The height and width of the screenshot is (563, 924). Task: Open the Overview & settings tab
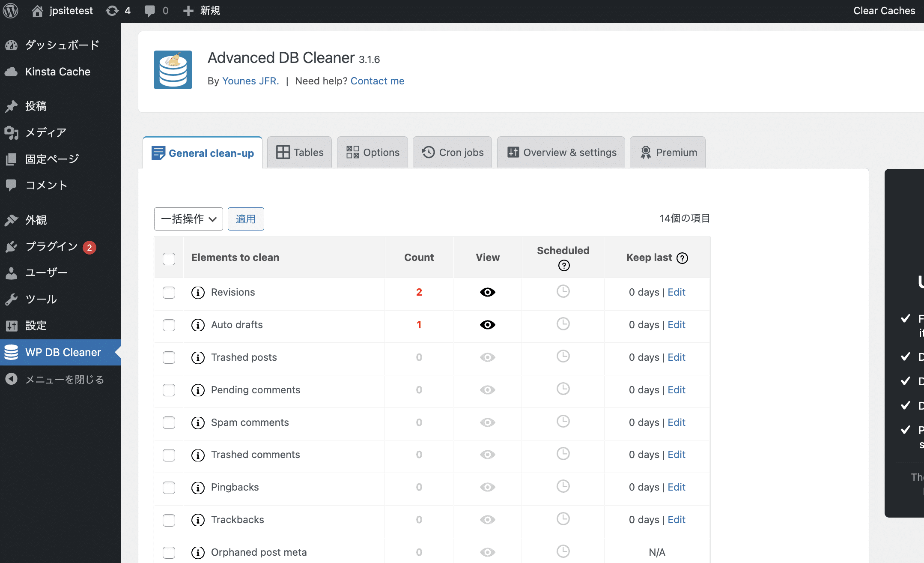point(561,153)
